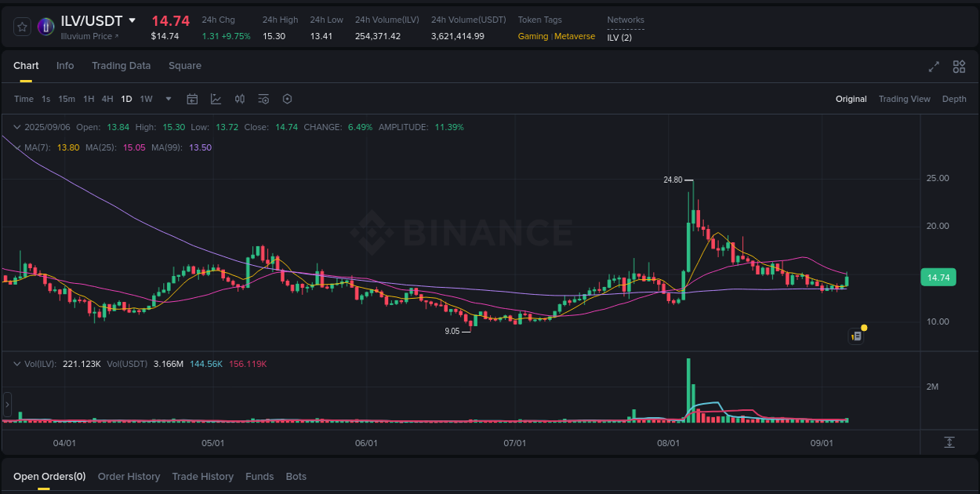Open the technical indicators candlestick icon

click(x=240, y=99)
